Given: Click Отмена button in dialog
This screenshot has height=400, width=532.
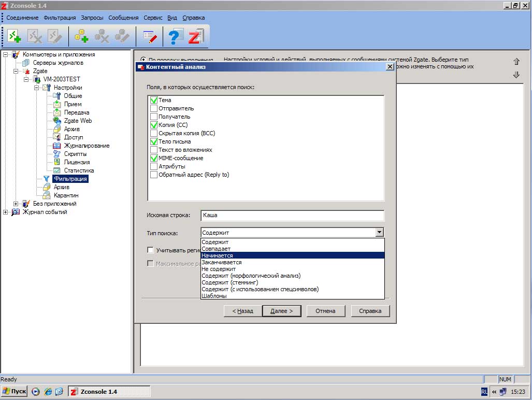Looking at the screenshot, I should point(326,311).
